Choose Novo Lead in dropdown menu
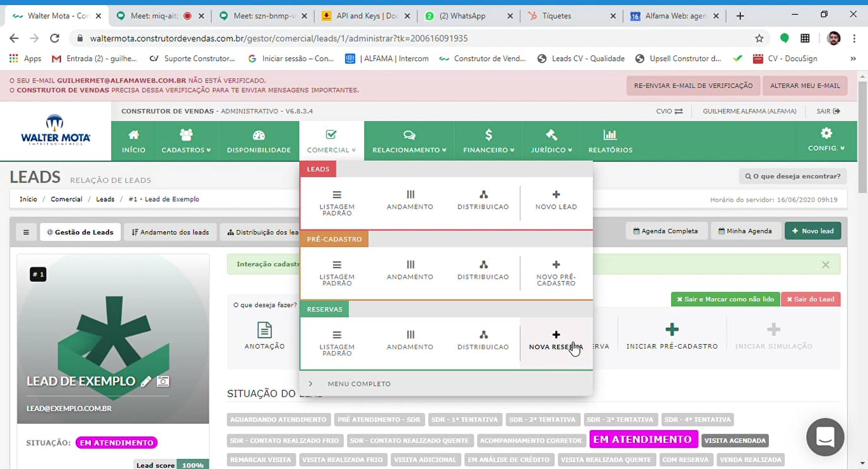This screenshot has height=469, width=868. click(x=556, y=200)
